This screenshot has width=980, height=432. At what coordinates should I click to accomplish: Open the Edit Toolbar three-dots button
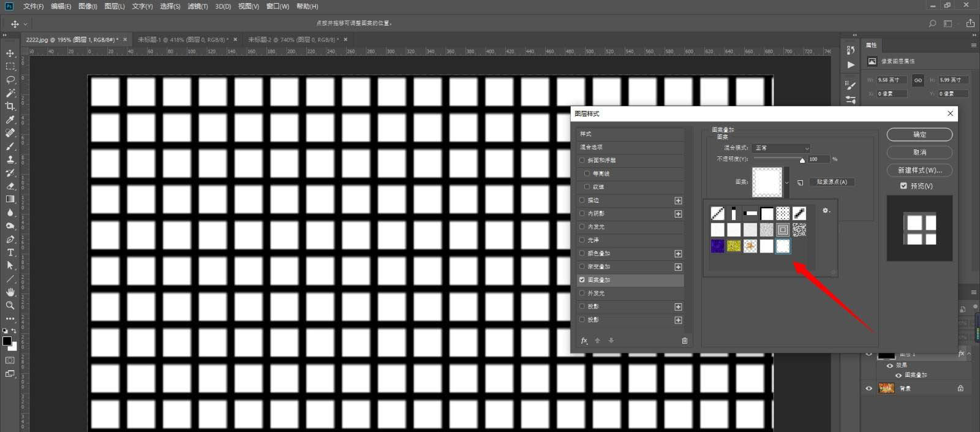10,319
